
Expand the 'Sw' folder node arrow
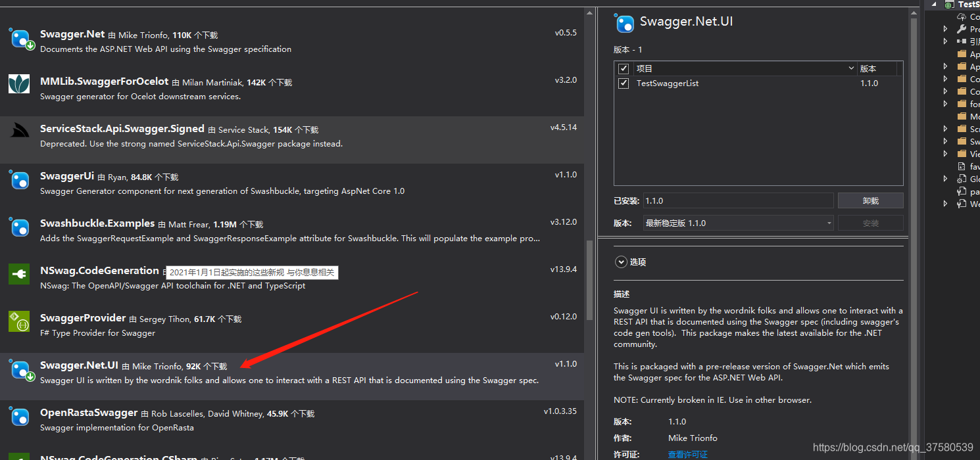[946, 141]
